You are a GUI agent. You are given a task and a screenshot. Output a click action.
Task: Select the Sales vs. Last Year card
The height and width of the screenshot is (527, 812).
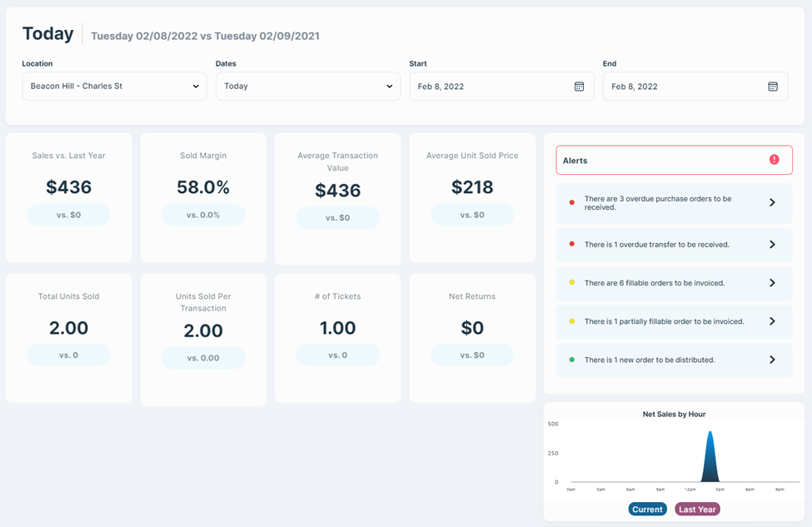point(68,197)
